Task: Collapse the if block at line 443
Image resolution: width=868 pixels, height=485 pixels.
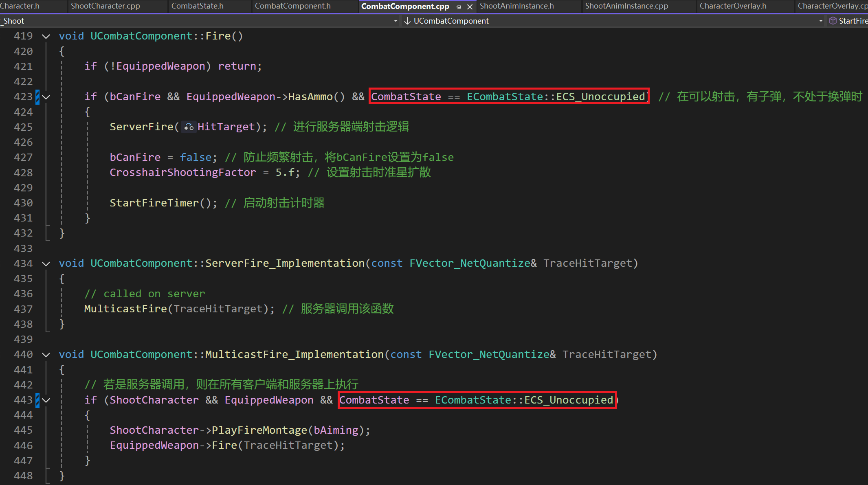Action: (x=46, y=400)
